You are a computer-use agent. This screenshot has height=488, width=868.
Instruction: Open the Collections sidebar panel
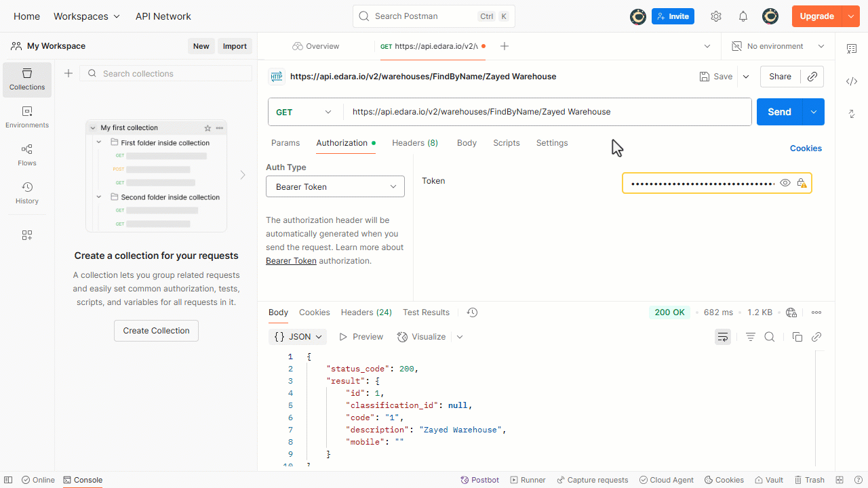pos(27,79)
